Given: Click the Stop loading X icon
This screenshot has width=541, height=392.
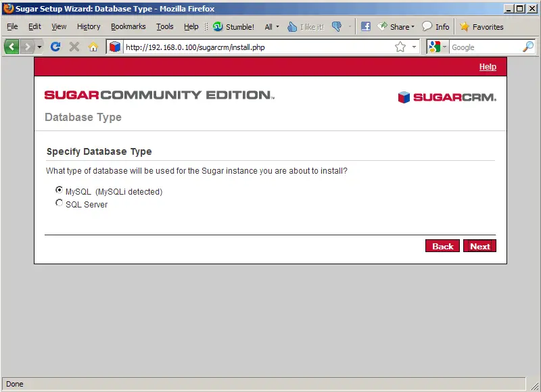Looking at the screenshot, I should click(74, 47).
